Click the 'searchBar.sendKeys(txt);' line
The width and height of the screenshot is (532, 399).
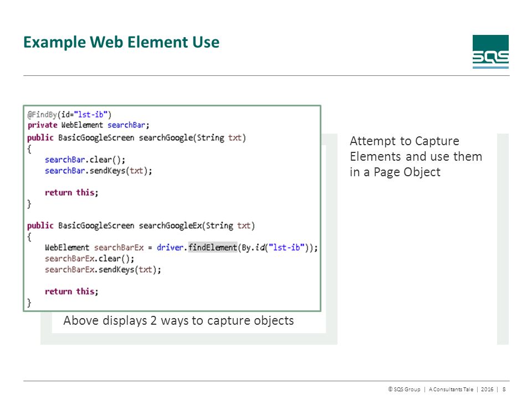click(99, 171)
